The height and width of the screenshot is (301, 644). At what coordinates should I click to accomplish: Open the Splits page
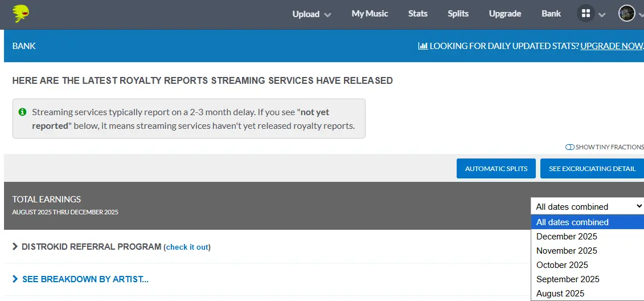click(x=458, y=14)
